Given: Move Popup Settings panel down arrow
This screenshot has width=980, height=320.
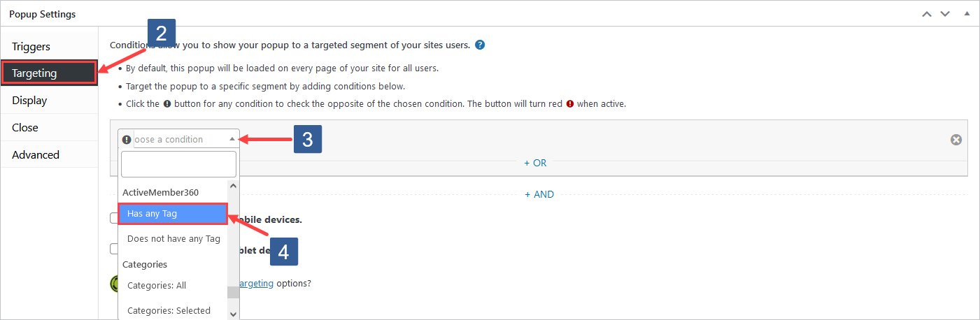Looking at the screenshot, I should pos(945,14).
